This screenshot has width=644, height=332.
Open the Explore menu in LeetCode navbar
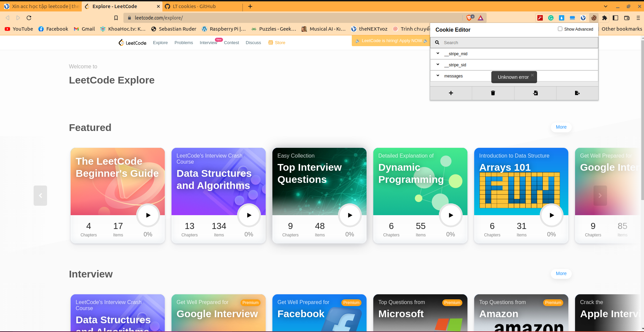point(160,43)
